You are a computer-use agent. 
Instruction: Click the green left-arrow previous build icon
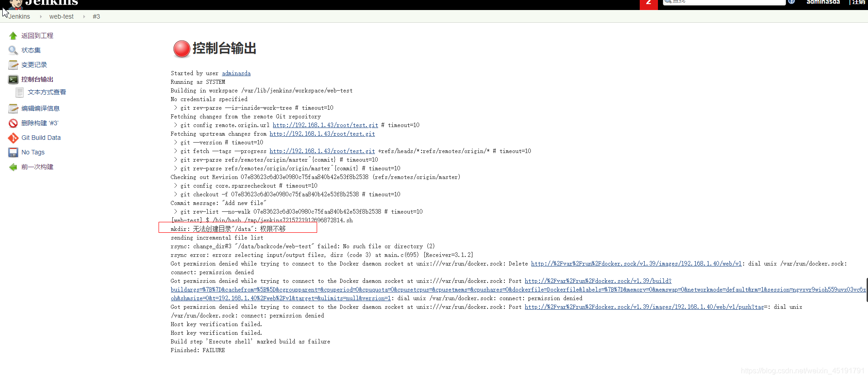[x=13, y=167]
